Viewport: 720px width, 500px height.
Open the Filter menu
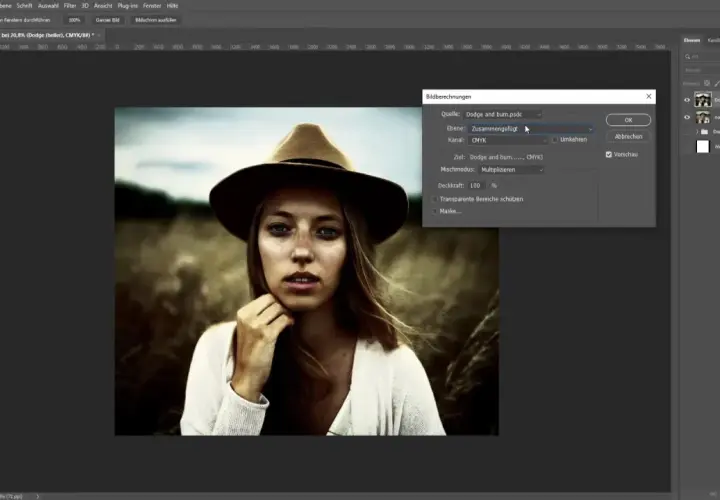[x=70, y=6]
